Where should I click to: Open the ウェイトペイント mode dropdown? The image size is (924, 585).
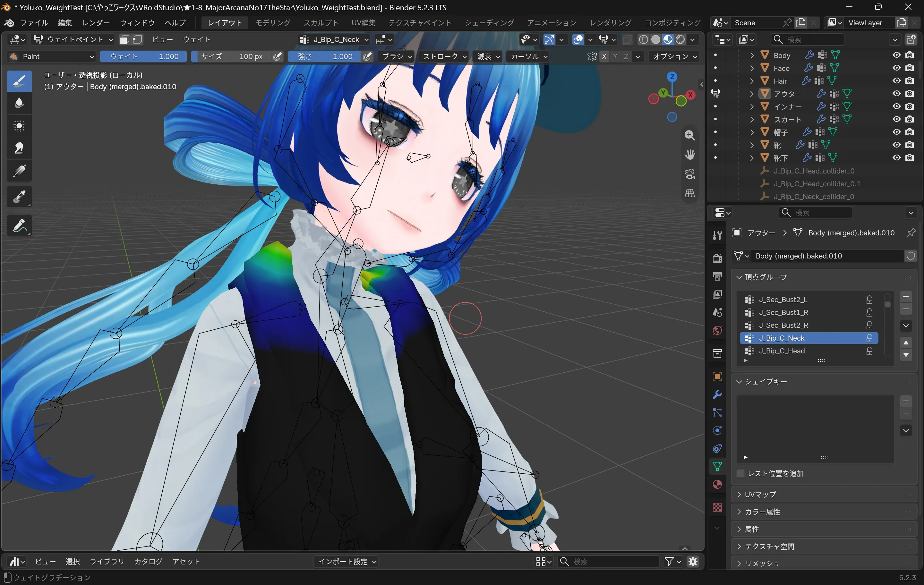(73, 39)
